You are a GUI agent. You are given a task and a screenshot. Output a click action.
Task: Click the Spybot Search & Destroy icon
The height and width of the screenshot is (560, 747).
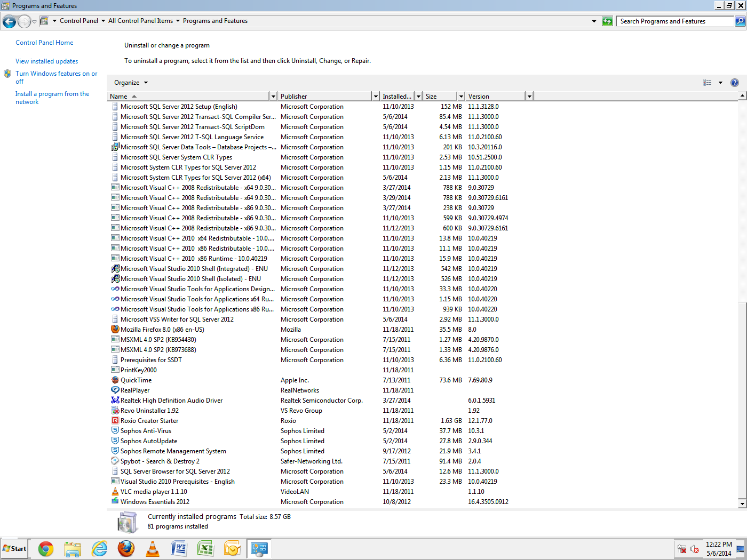(x=115, y=461)
